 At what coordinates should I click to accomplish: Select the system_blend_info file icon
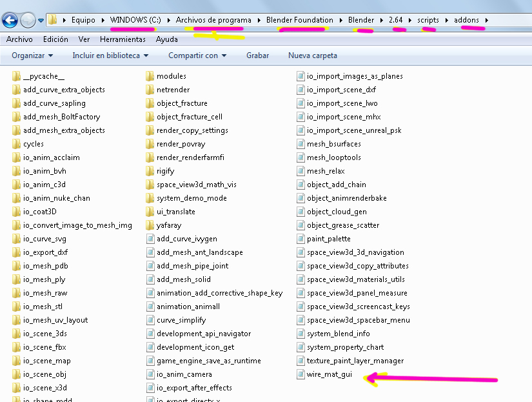click(300, 334)
